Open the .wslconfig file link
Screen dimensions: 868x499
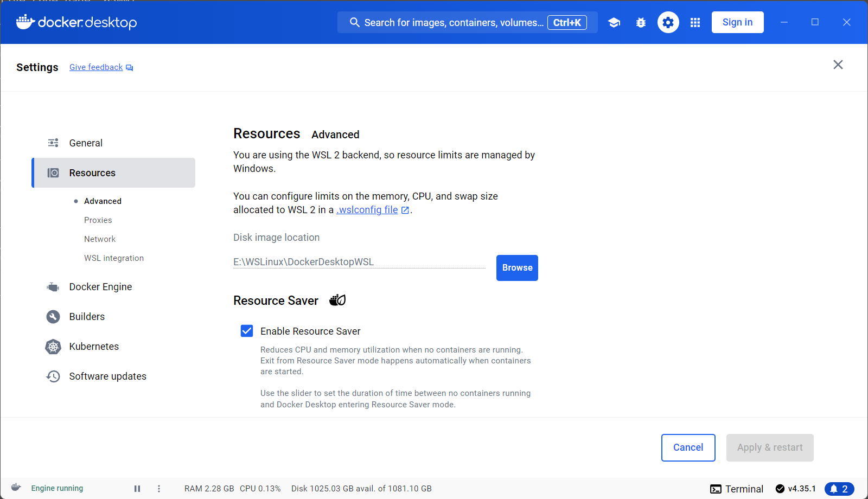(367, 210)
